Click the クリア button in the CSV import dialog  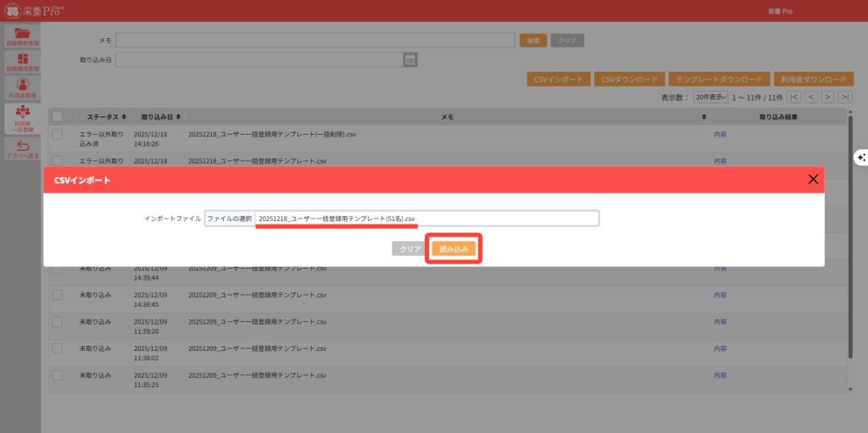click(410, 249)
